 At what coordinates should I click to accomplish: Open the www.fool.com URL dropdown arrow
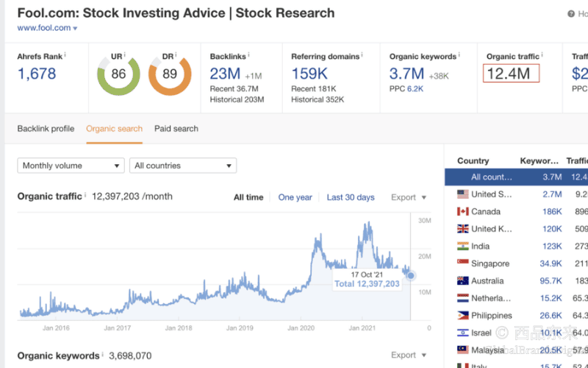tap(75, 29)
